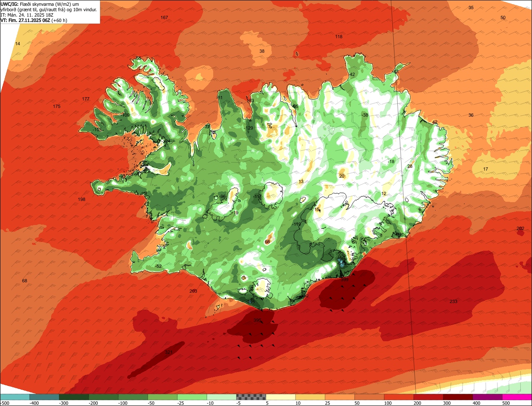Select the map value 20 in the central highlands
This screenshot has width=532, height=406.
[x=342, y=176]
